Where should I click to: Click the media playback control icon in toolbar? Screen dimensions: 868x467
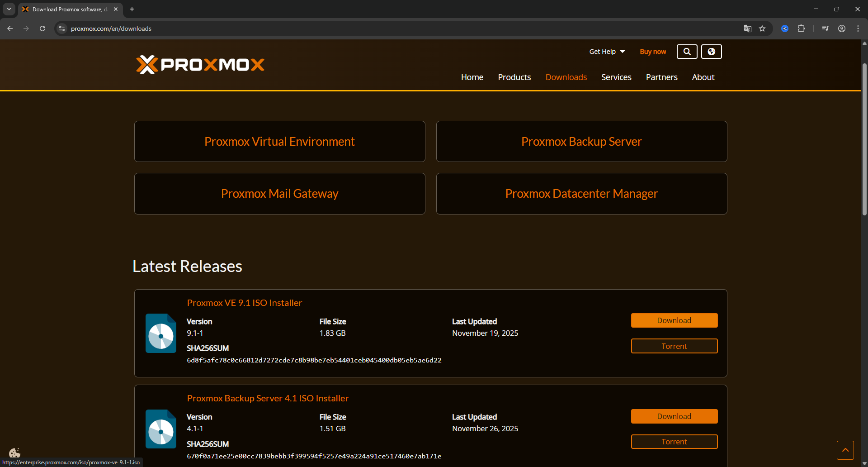tap(825, 29)
